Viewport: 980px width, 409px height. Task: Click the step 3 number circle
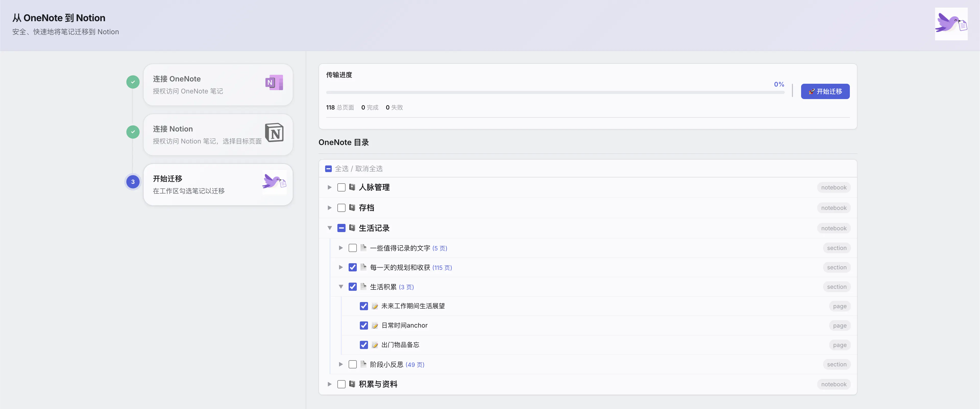[133, 182]
